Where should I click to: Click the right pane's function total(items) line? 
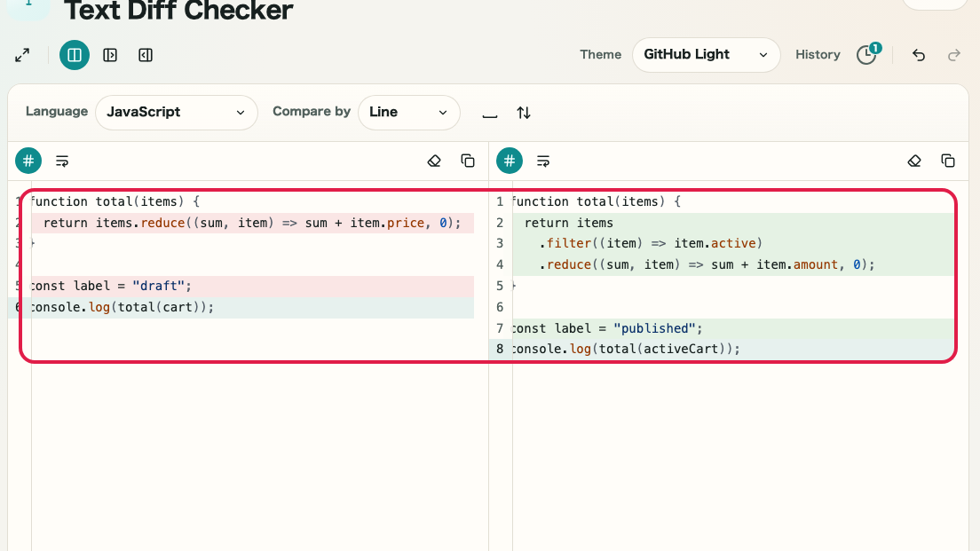[x=733, y=201]
